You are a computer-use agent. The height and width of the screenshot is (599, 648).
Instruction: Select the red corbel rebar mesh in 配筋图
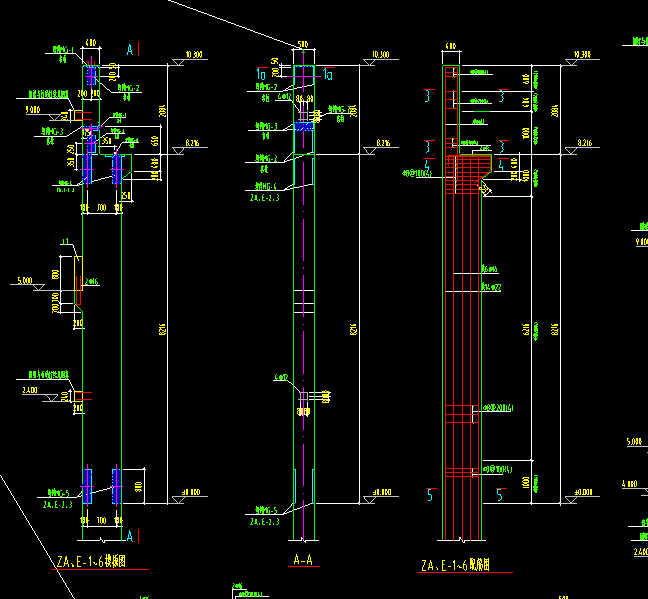[469, 174]
